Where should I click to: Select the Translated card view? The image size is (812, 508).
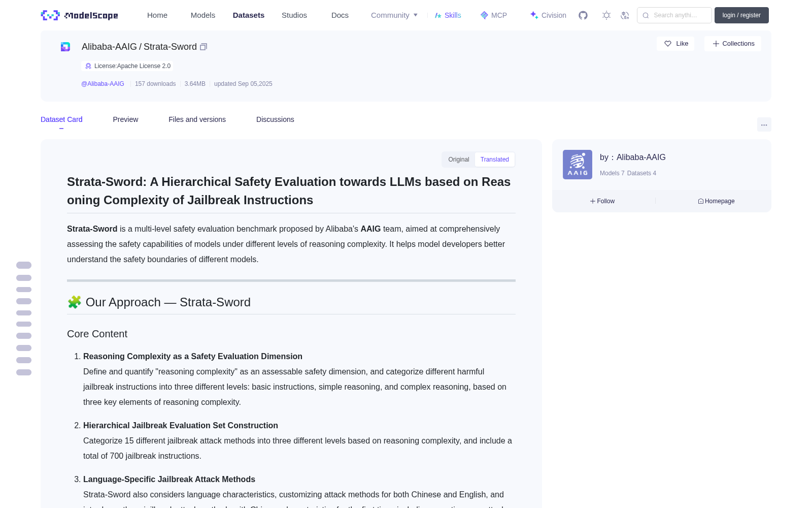click(495, 160)
